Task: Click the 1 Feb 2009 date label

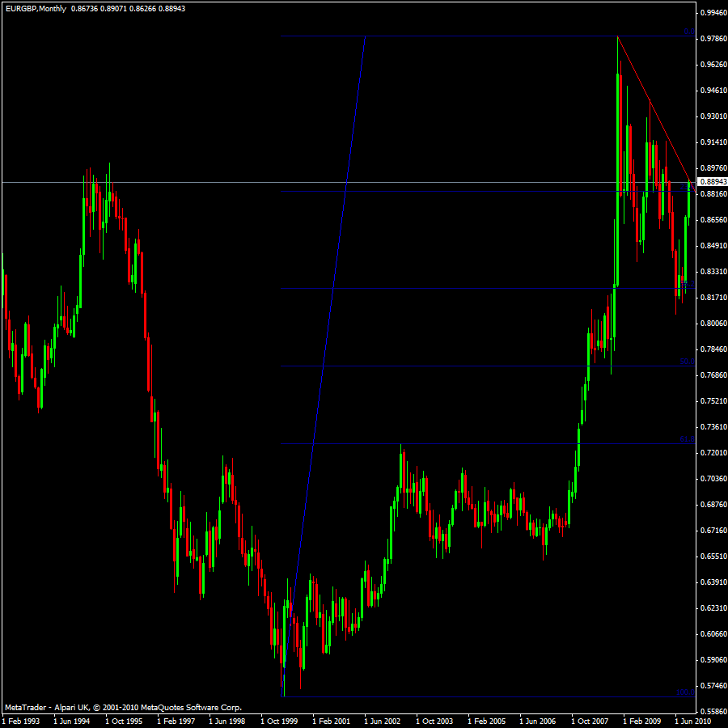Action: 642,722
